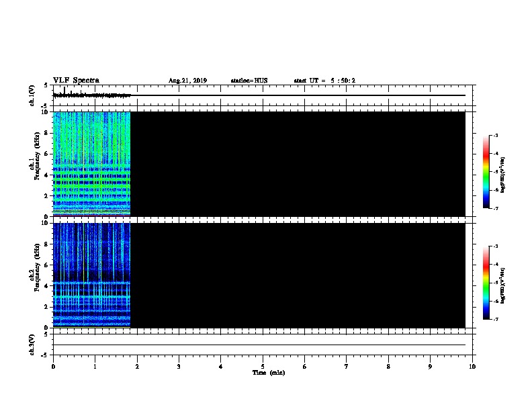The image size is (532, 411).
Task: Click the 'station=HUS' label
Action: (x=249, y=81)
